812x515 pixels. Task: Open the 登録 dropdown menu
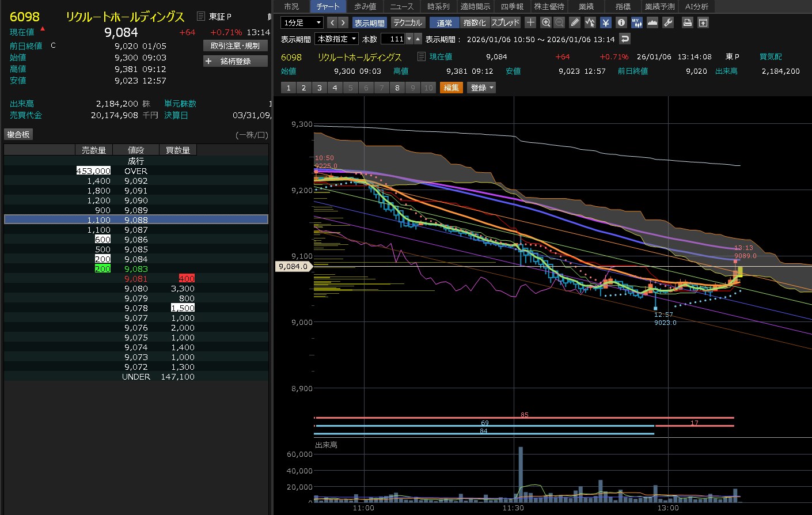click(x=482, y=88)
